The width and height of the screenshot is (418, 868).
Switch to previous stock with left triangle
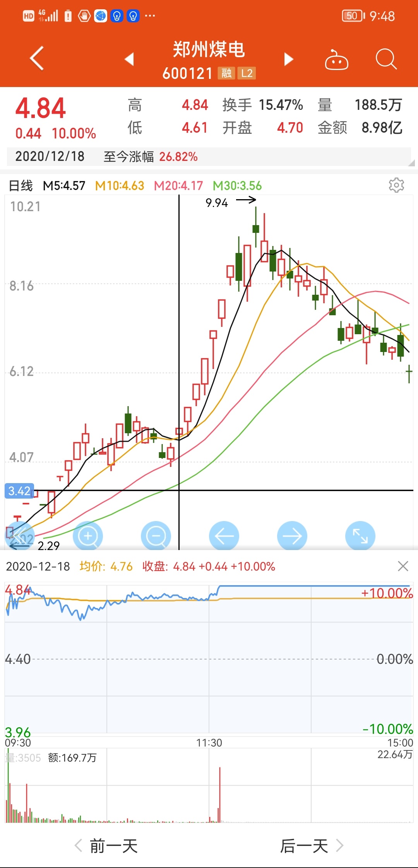pyautogui.click(x=129, y=59)
